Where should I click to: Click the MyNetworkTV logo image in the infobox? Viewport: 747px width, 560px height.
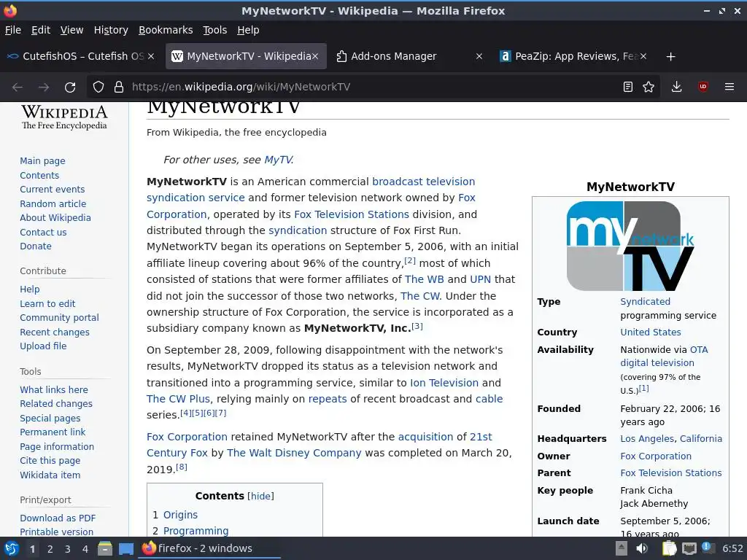point(630,246)
